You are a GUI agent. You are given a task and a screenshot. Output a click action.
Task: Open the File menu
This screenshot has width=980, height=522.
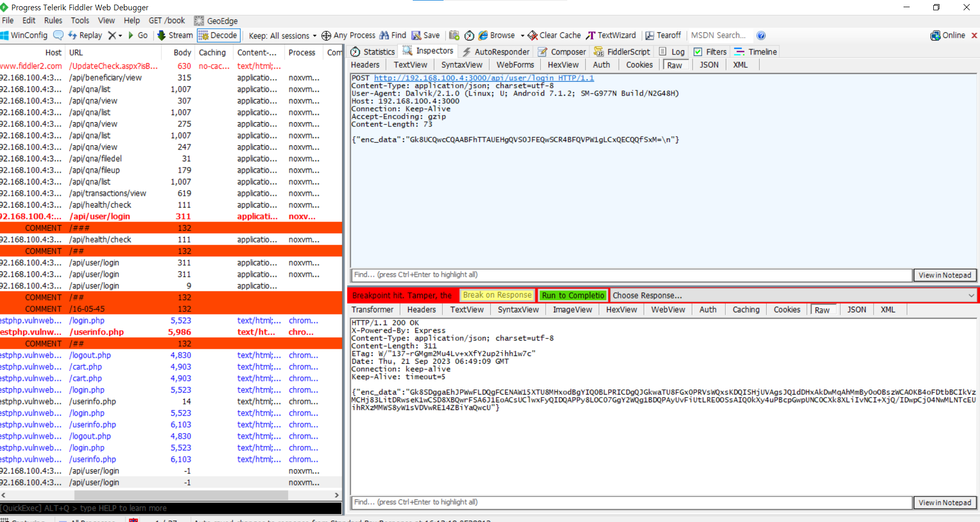pos(8,21)
